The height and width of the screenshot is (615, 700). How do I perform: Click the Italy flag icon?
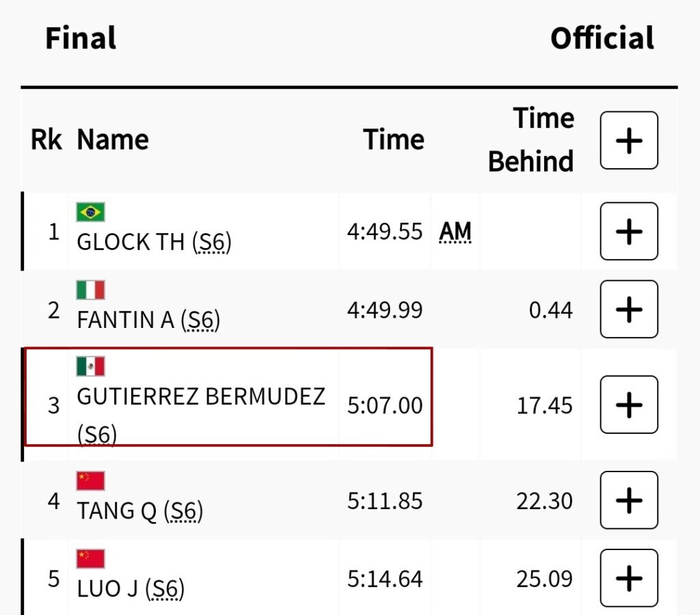coord(90,290)
